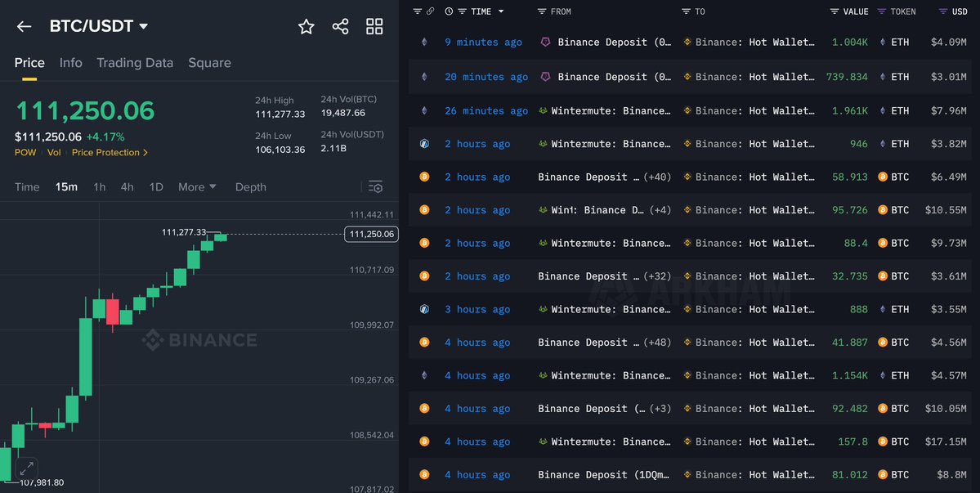This screenshot has height=493, width=980.
Task: Click the Vol tag
Action: click(54, 152)
